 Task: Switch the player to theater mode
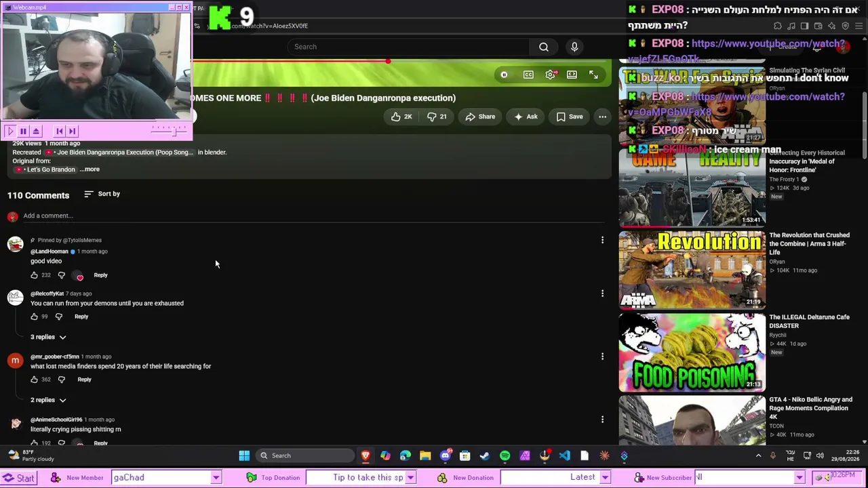coord(572,75)
